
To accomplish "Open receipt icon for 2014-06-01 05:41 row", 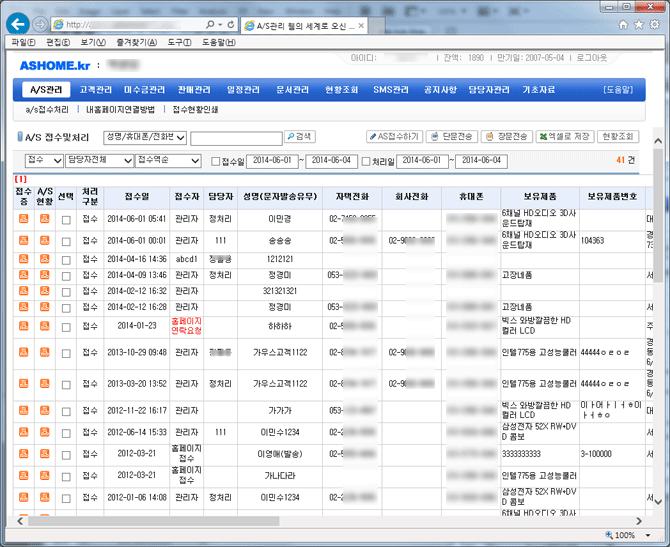I will (x=24, y=219).
